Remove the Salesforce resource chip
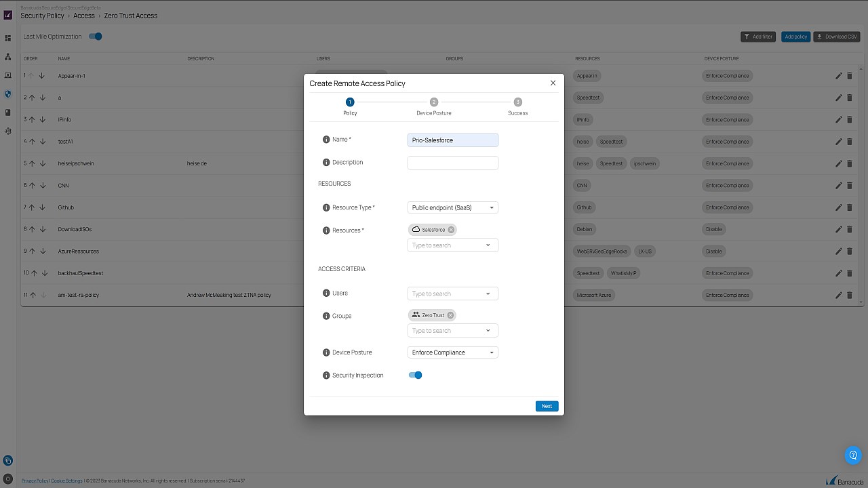 (x=451, y=230)
